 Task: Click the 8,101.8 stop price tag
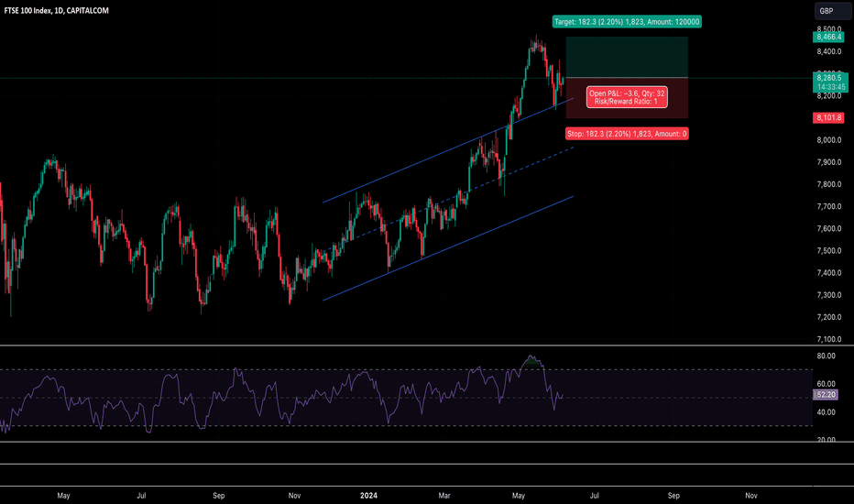tap(828, 117)
